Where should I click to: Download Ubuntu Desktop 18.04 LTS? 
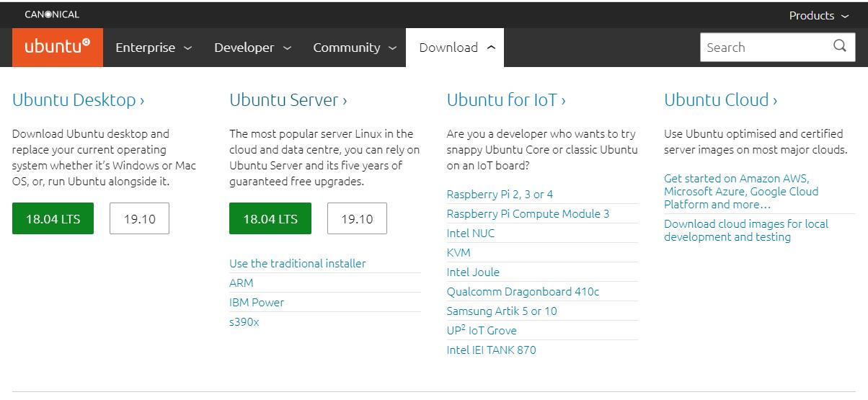point(53,218)
